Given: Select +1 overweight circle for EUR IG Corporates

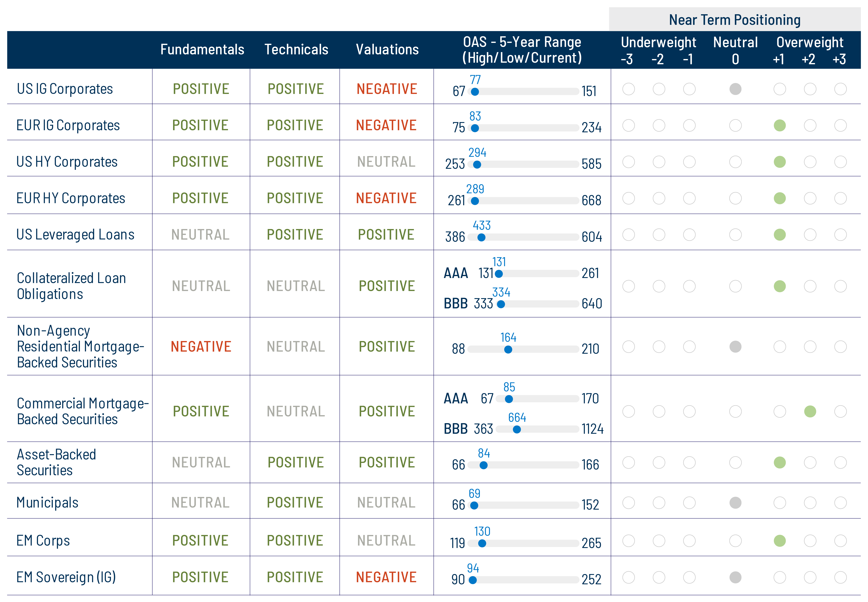Looking at the screenshot, I should (x=779, y=125).
